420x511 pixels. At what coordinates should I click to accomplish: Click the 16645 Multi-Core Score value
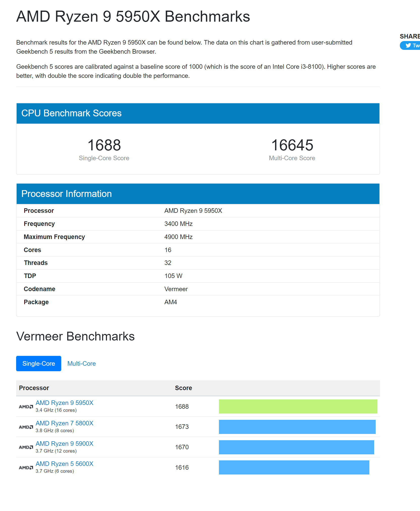point(292,145)
